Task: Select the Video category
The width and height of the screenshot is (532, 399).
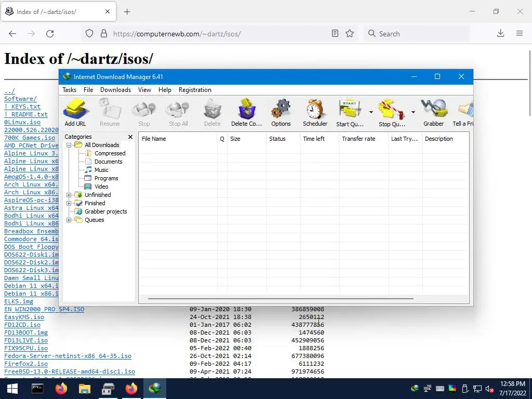Action: click(x=101, y=187)
